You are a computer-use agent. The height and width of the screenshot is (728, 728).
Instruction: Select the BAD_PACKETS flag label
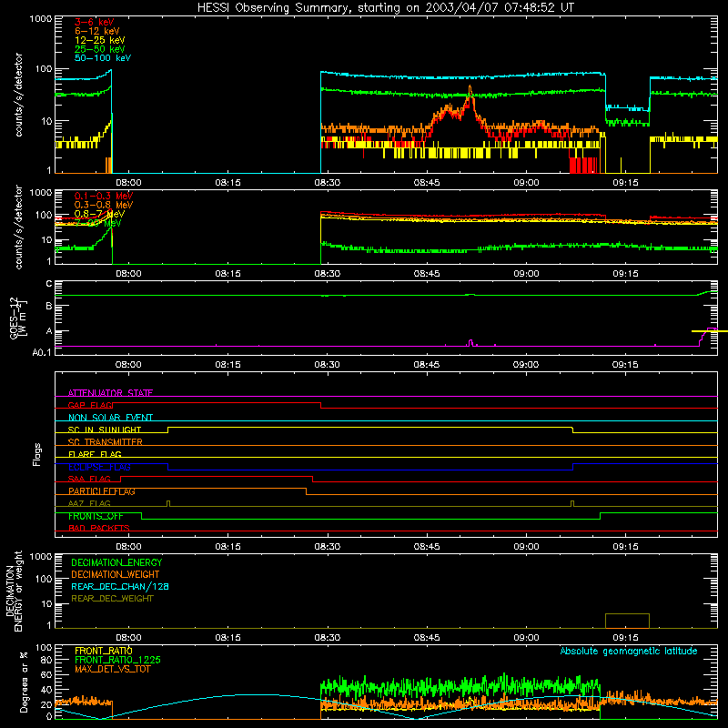click(99, 528)
